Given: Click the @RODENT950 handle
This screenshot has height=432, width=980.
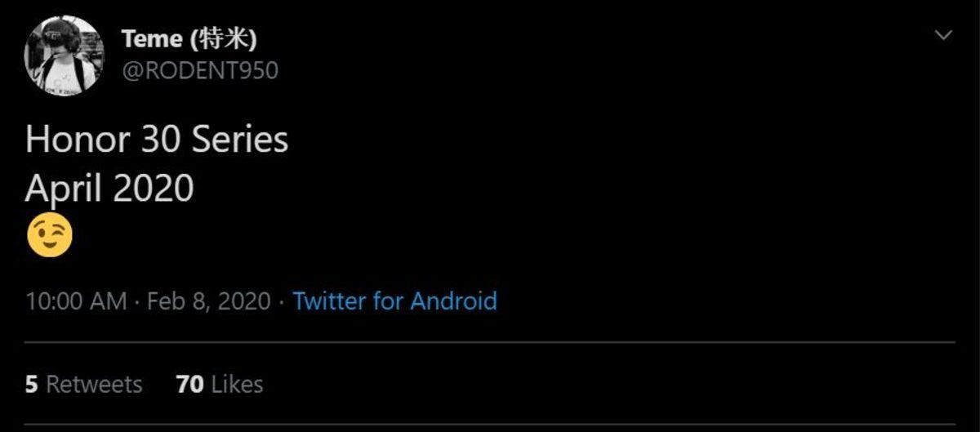Looking at the screenshot, I should (199, 71).
